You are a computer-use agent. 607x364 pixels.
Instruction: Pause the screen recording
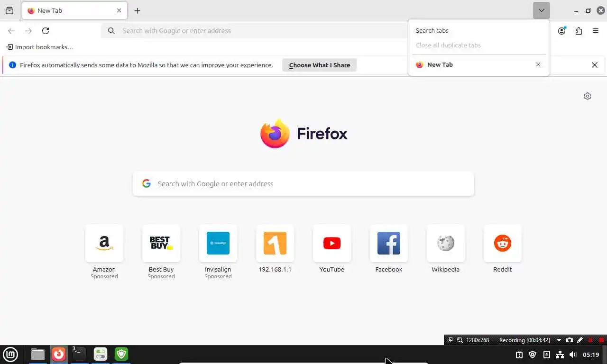pyautogui.click(x=591, y=340)
